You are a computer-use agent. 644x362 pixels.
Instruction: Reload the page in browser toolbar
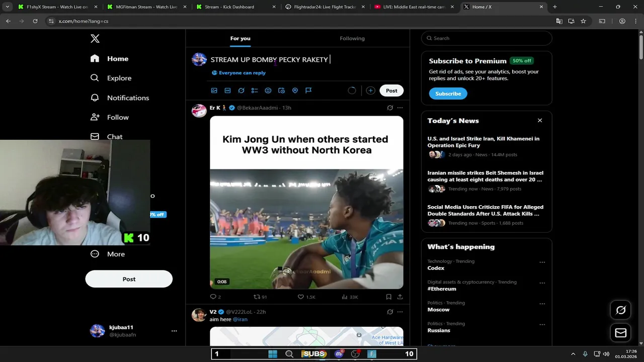point(35,21)
